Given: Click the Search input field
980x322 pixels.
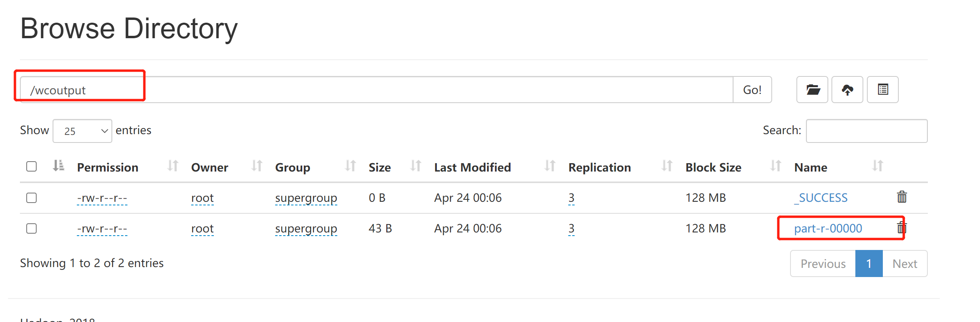Looking at the screenshot, I should point(867,131).
